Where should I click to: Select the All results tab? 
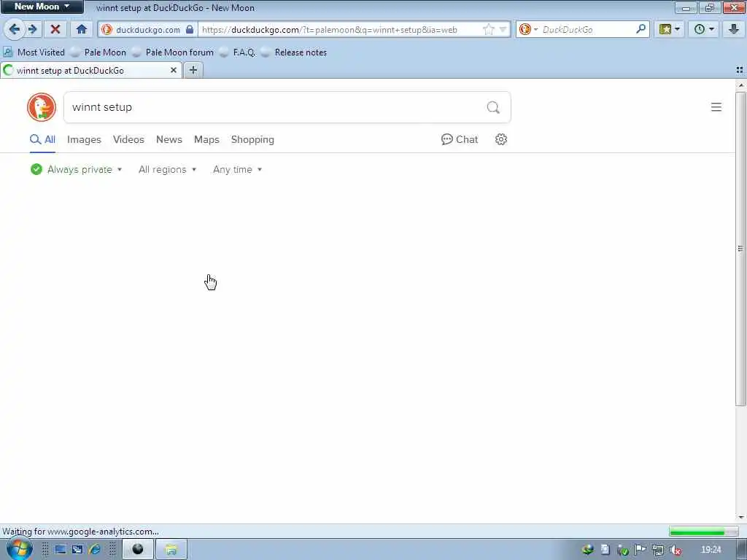pos(42,139)
